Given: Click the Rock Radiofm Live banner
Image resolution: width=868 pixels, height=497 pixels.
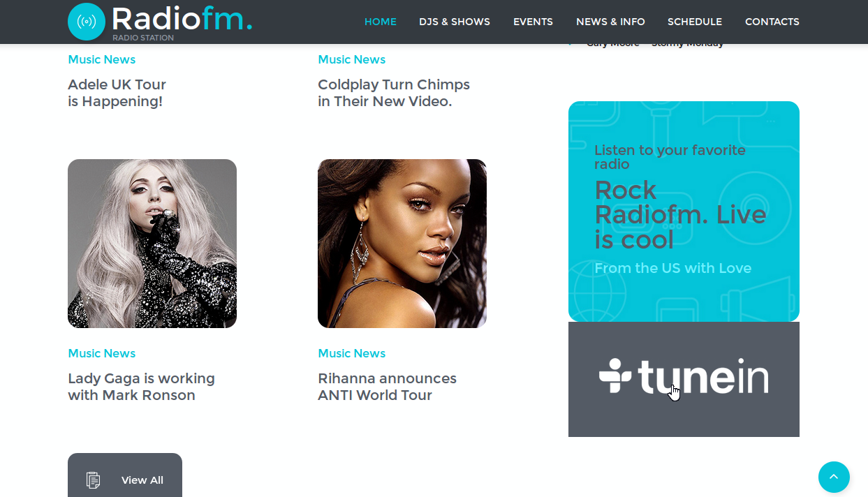Looking at the screenshot, I should (684, 212).
